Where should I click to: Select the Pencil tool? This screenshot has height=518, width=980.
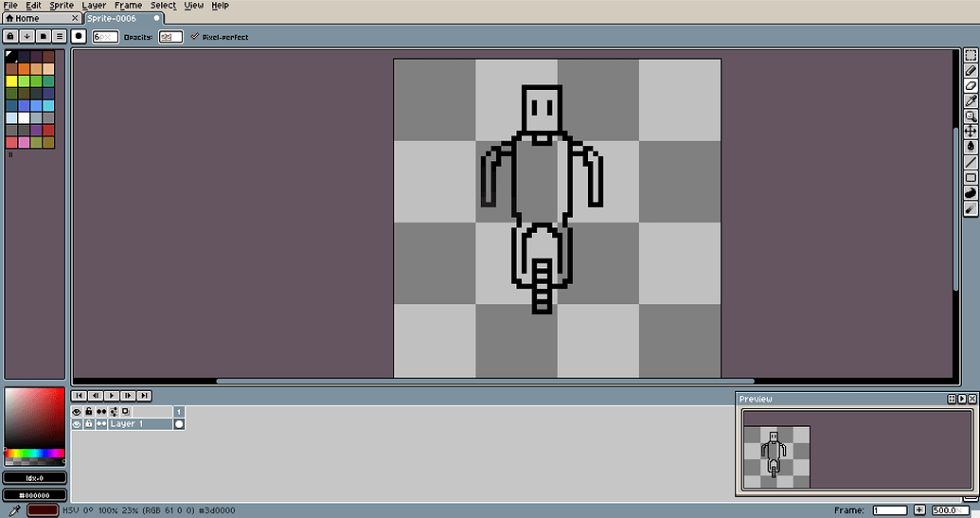(x=971, y=71)
